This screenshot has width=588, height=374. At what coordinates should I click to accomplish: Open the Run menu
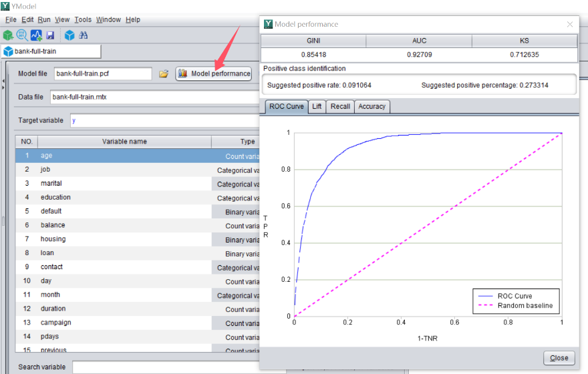pyautogui.click(x=44, y=19)
